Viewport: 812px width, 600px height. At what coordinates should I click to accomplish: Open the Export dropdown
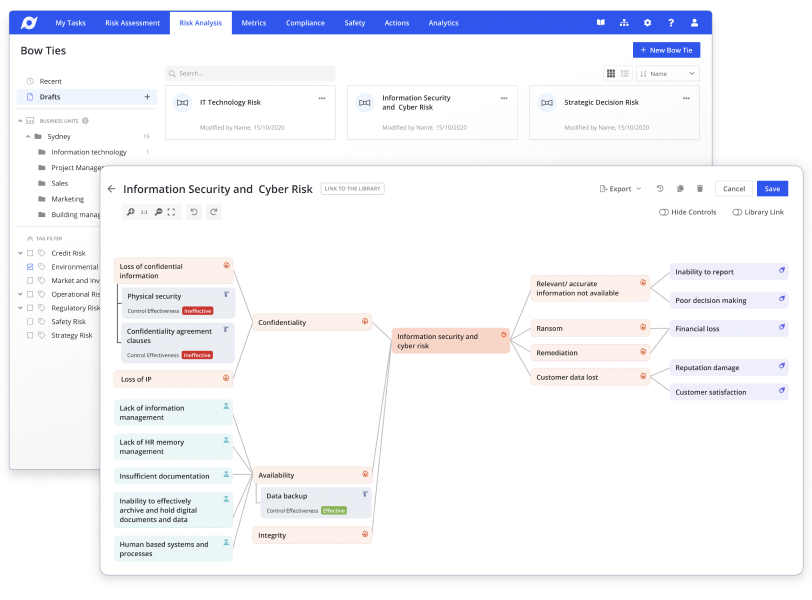(x=621, y=189)
